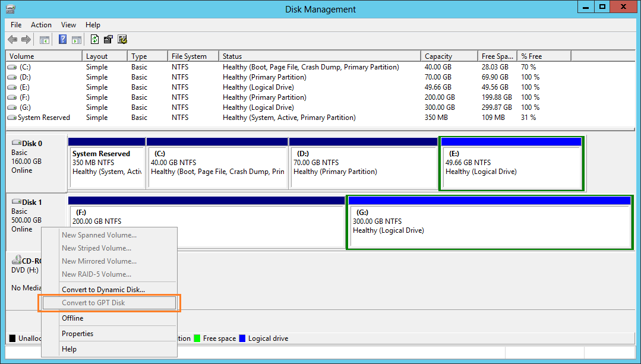641x364 pixels.
Task: Open Help via blue question mark icon
Action: (62, 39)
